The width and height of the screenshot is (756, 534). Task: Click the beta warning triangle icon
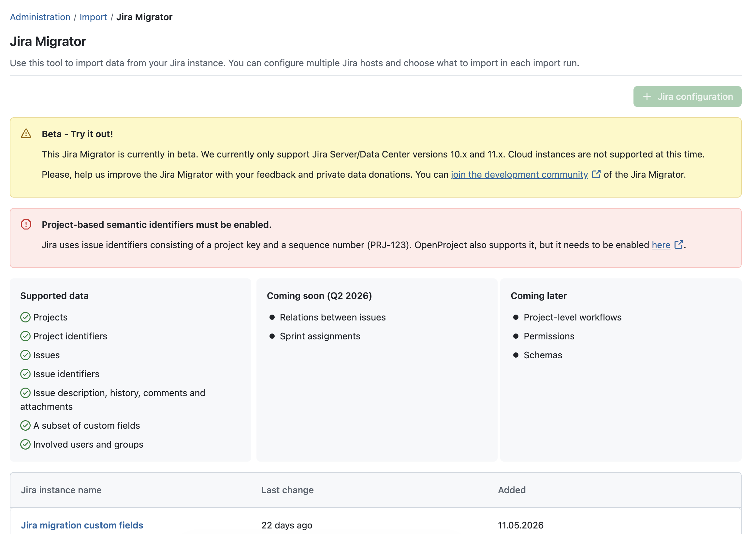[x=26, y=134]
